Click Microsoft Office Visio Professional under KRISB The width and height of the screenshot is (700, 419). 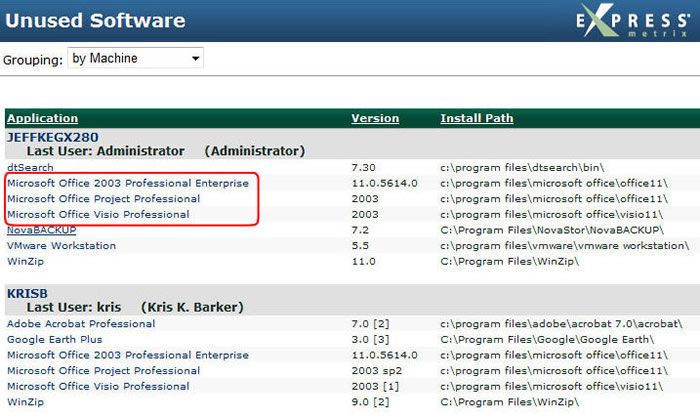(x=98, y=386)
